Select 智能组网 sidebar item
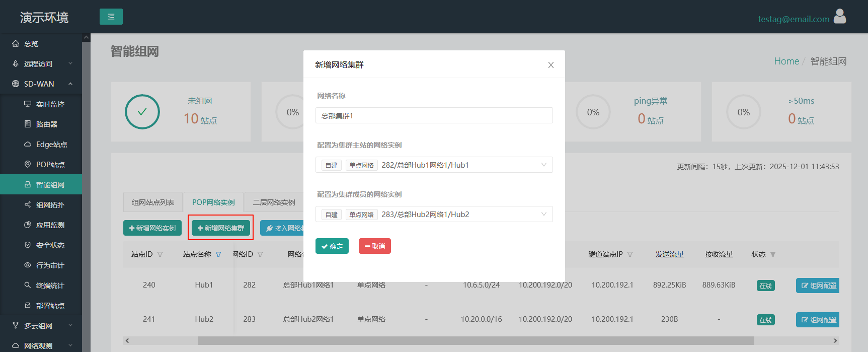Image resolution: width=868 pixels, height=352 pixels. pyautogui.click(x=41, y=185)
